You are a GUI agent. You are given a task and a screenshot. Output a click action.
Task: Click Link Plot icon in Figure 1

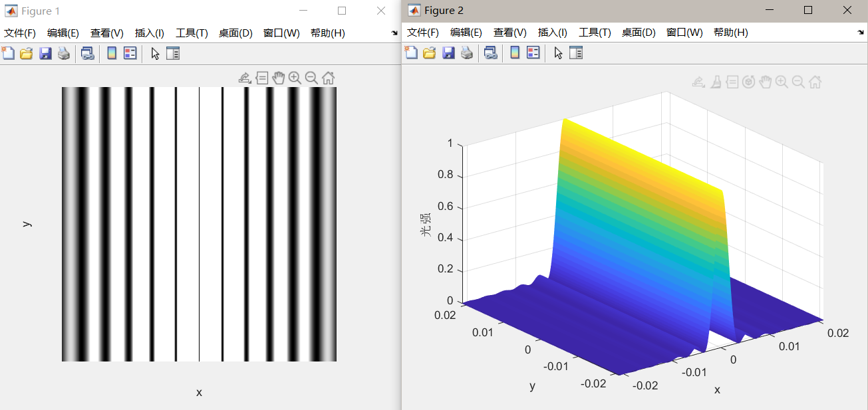point(87,54)
